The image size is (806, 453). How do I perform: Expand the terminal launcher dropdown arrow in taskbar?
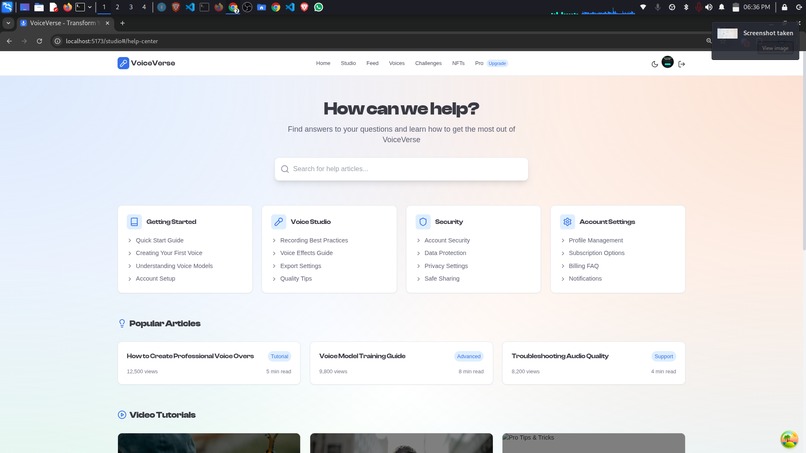pos(90,7)
